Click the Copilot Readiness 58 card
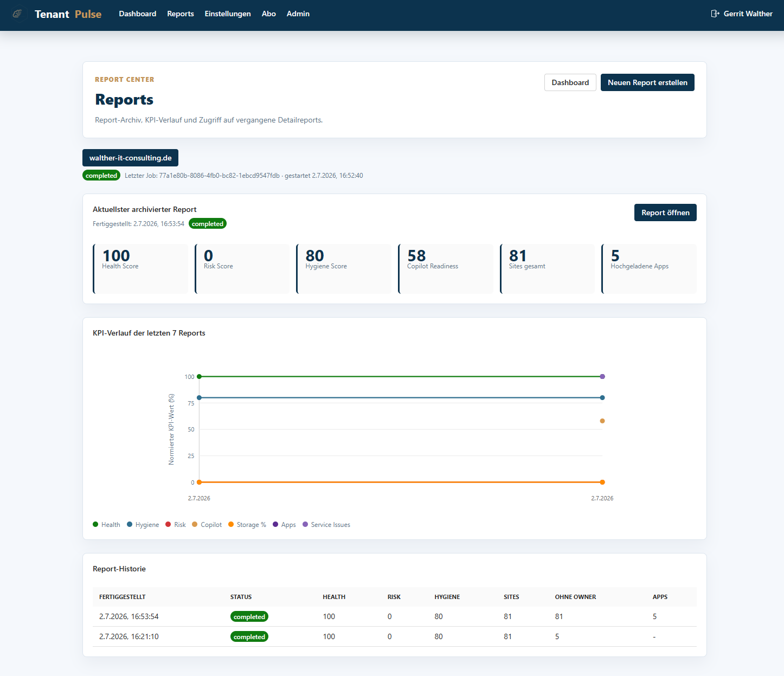 click(x=446, y=269)
